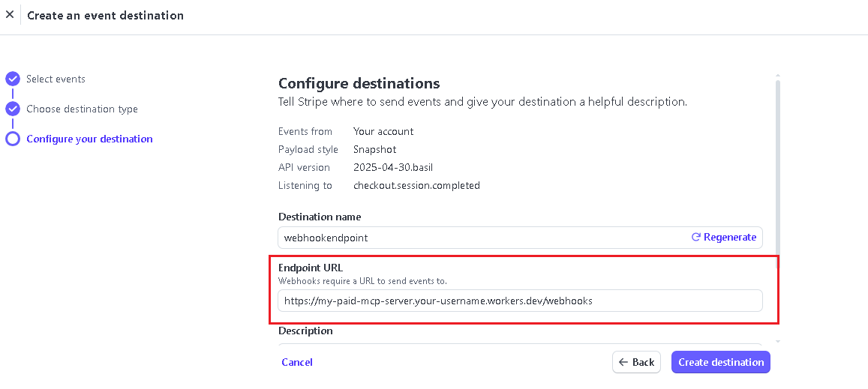Click the Cancel link
Viewport: 868px width, 389px height.
coord(297,362)
